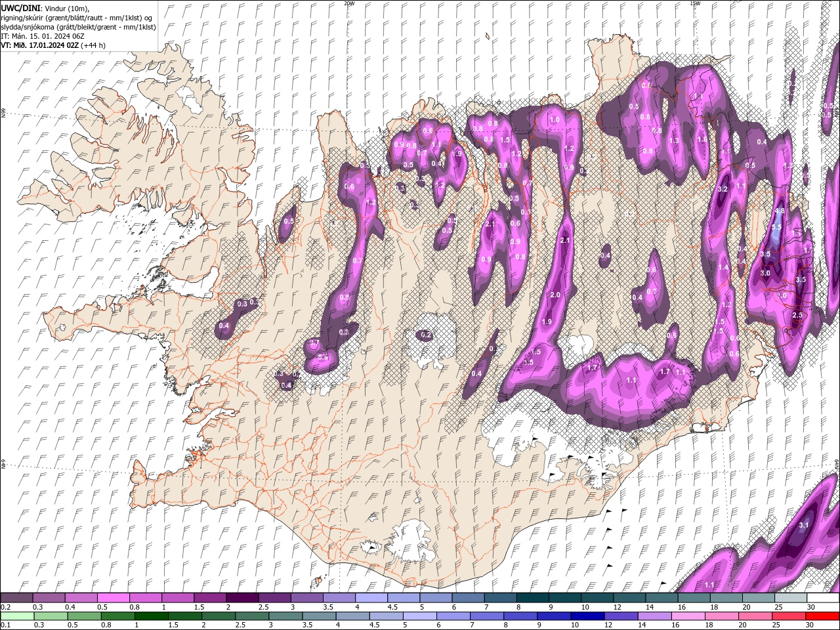840x630 pixels.
Task: Click lower legend swatch between 25 and 30
Action: pos(789,616)
